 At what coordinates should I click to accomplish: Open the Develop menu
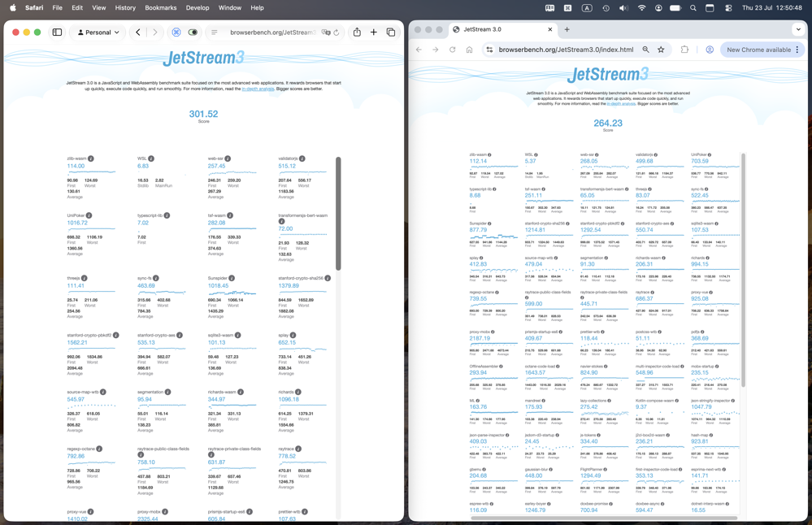(x=198, y=8)
